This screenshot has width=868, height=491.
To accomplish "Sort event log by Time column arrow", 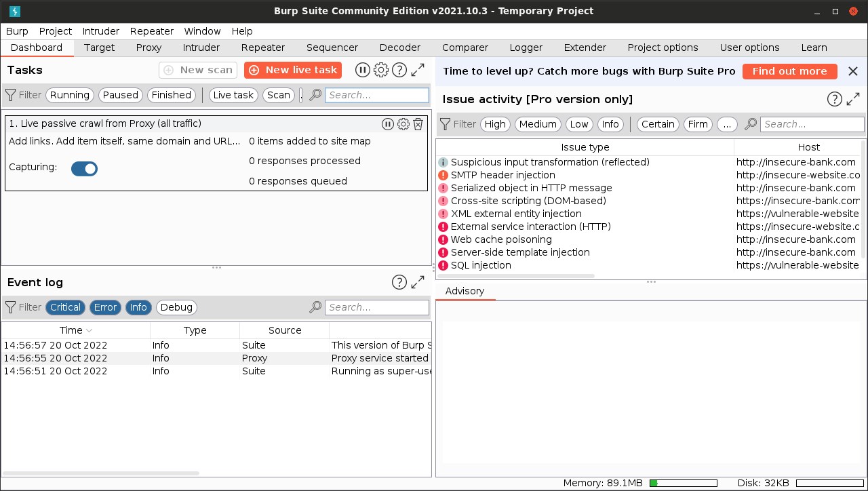I will click(x=90, y=331).
